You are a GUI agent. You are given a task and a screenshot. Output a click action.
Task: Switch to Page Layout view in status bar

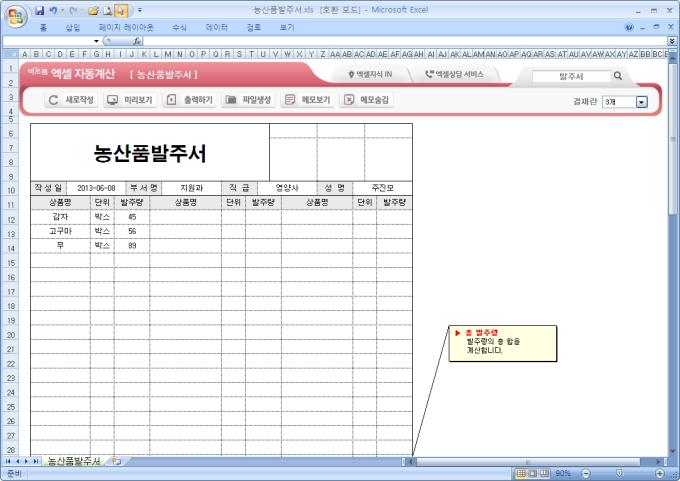point(533,473)
